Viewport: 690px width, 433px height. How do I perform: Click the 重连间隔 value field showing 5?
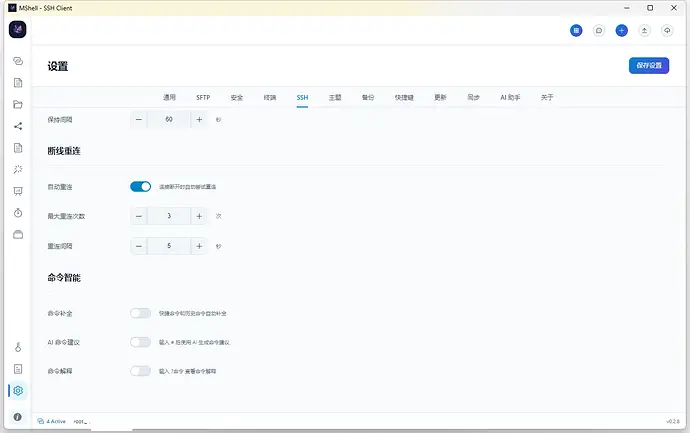point(169,246)
